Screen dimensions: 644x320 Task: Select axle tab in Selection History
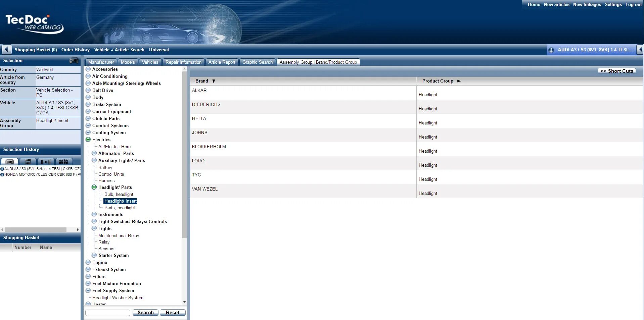tap(46, 162)
